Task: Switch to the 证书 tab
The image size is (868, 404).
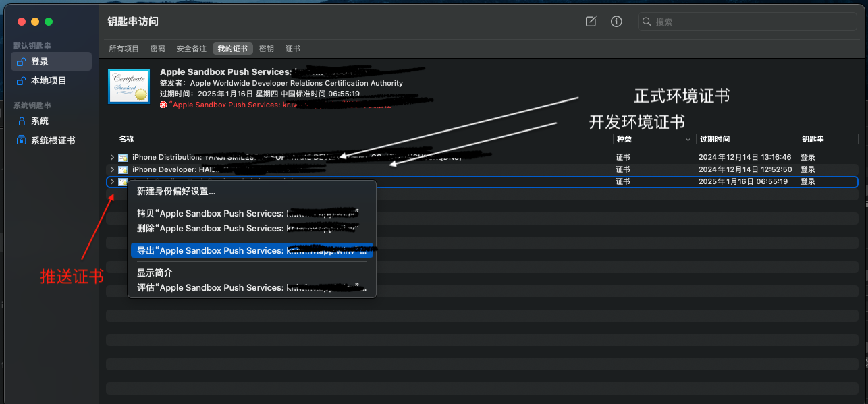Action: 293,49
